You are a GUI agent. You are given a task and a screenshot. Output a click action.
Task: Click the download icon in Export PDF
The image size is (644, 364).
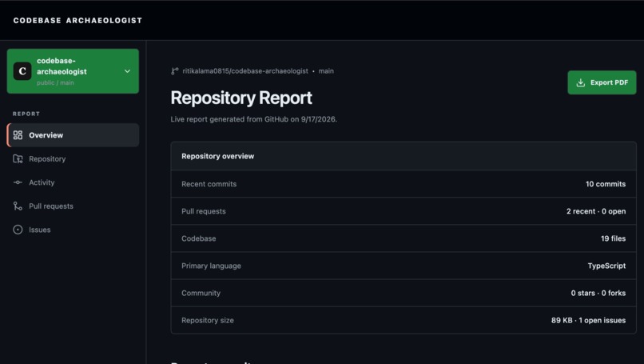coord(580,82)
